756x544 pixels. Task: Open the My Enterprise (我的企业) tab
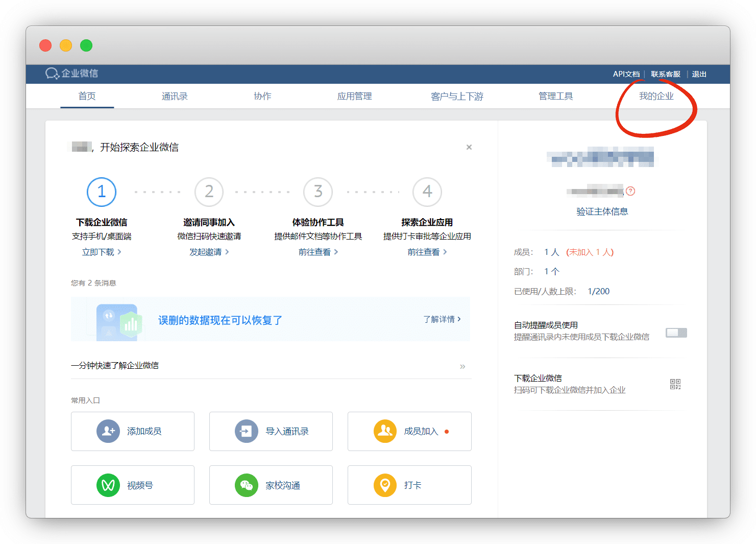656,96
